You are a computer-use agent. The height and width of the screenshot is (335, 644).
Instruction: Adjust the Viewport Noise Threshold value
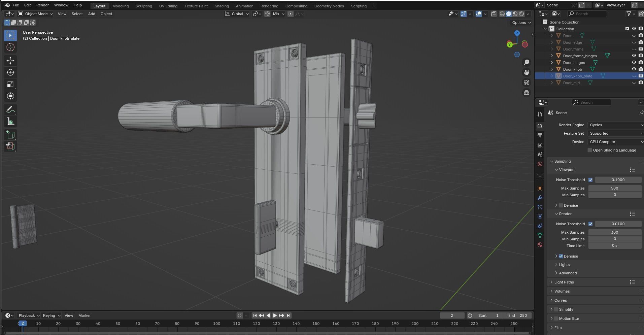618,180
